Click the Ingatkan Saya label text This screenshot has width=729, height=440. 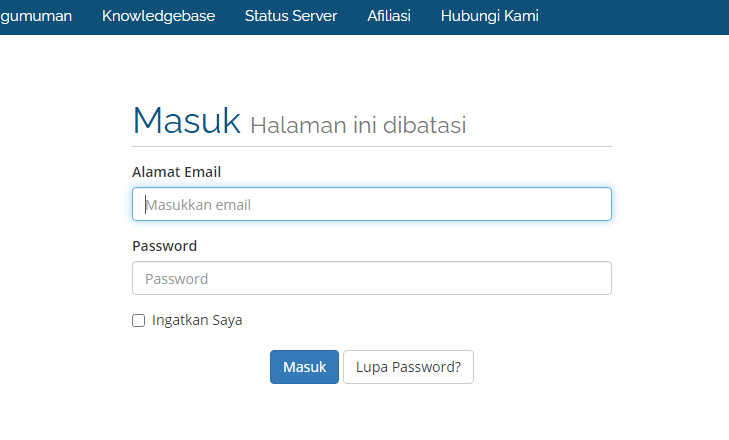tap(197, 320)
